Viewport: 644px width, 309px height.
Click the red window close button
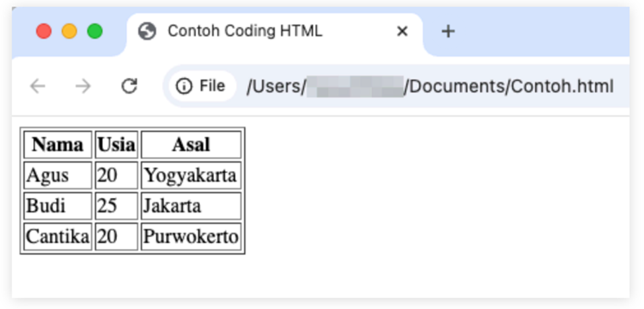44,31
